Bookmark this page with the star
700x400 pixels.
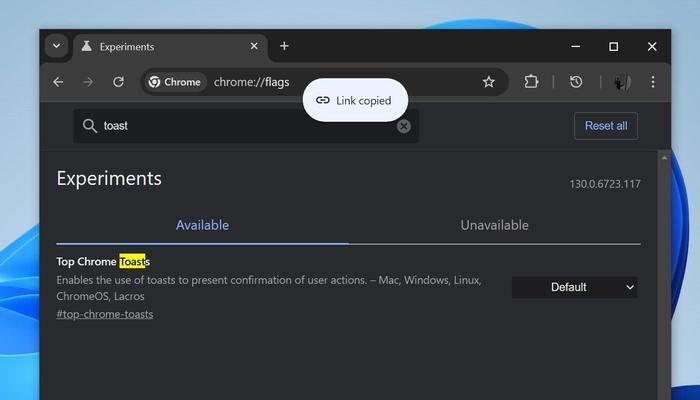tap(489, 82)
